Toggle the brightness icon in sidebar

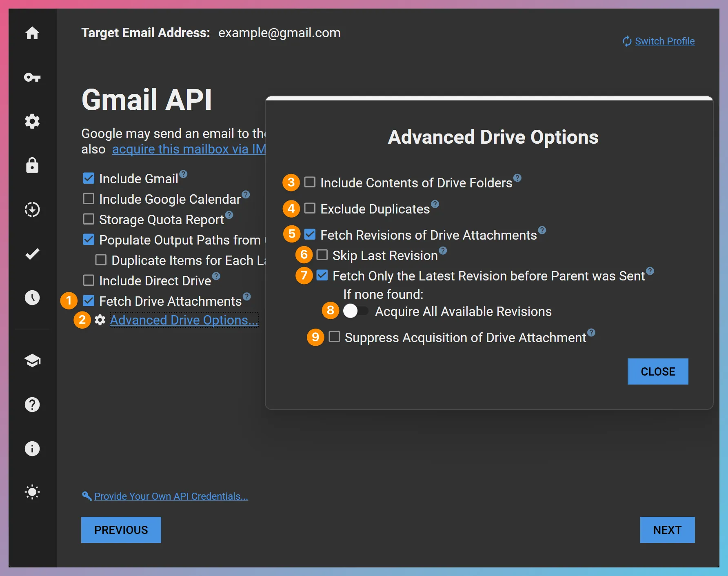coord(32,492)
